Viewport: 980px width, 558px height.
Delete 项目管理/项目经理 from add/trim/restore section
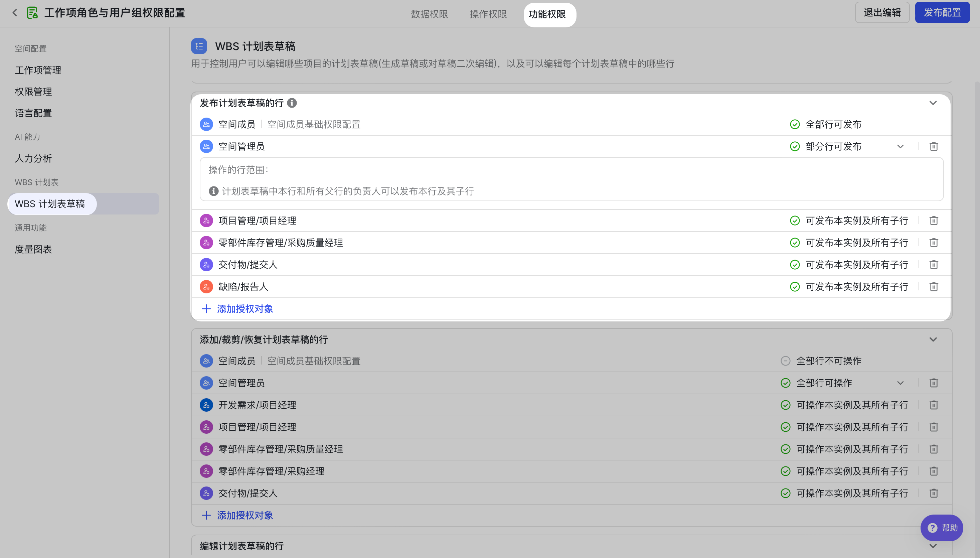pyautogui.click(x=934, y=427)
